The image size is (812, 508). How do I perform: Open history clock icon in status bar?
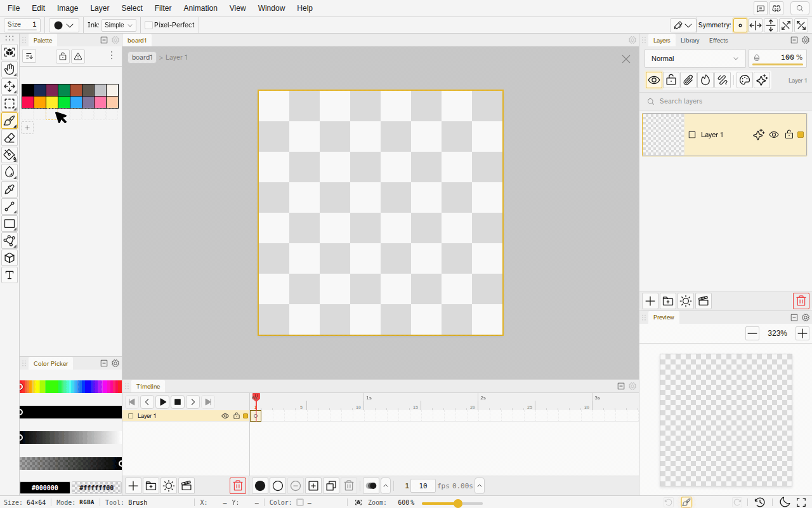760,502
